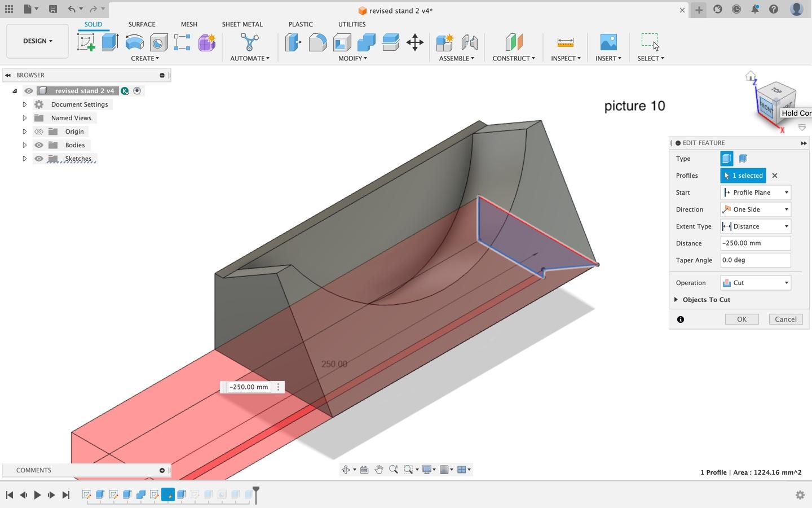Click the Profiles 1 selected button
Image resolution: width=812 pixels, height=508 pixels.
pyautogui.click(x=743, y=176)
